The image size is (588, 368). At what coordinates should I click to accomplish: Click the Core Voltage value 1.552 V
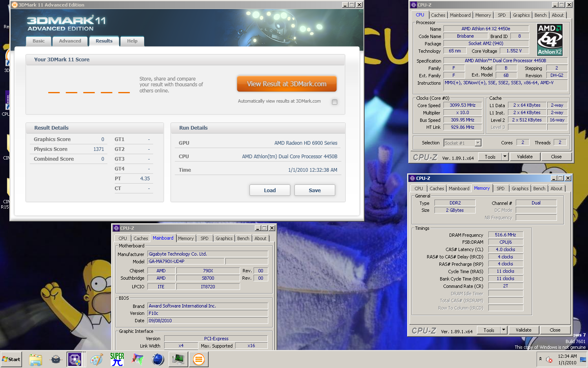pyautogui.click(x=514, y=51)
